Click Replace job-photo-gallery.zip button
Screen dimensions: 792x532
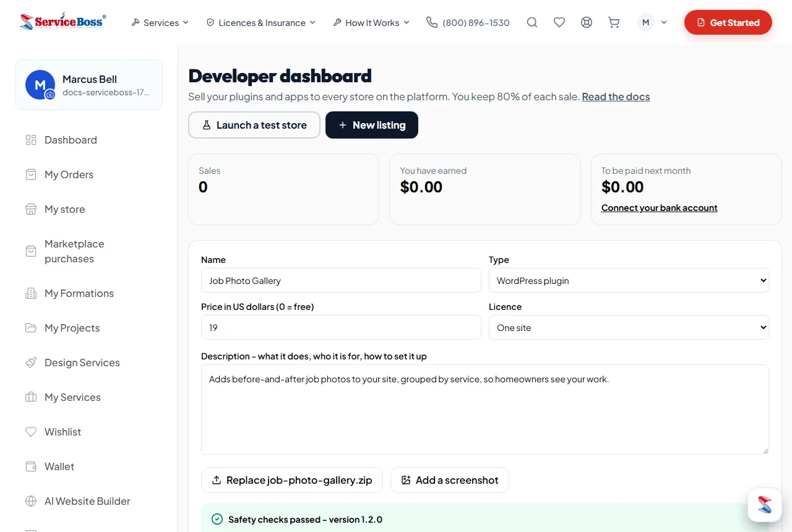point(292,480)
